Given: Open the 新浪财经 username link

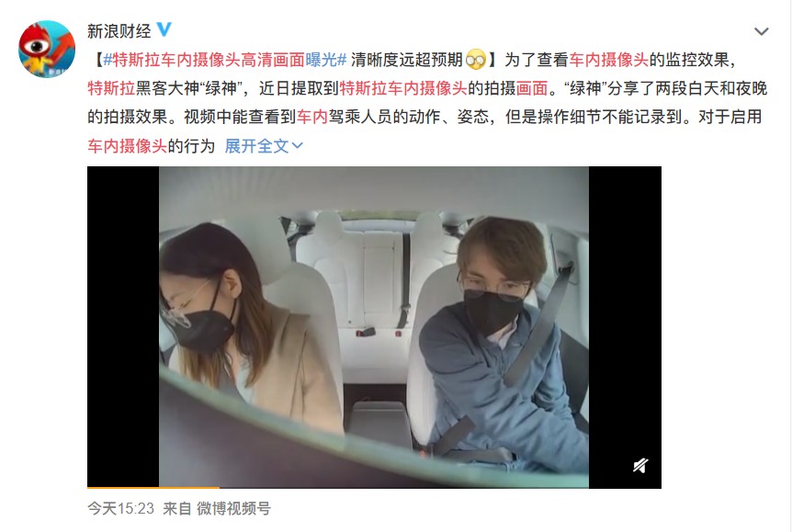Looking at the screenshot, I should pyautogui.click(x=119, y=31).
